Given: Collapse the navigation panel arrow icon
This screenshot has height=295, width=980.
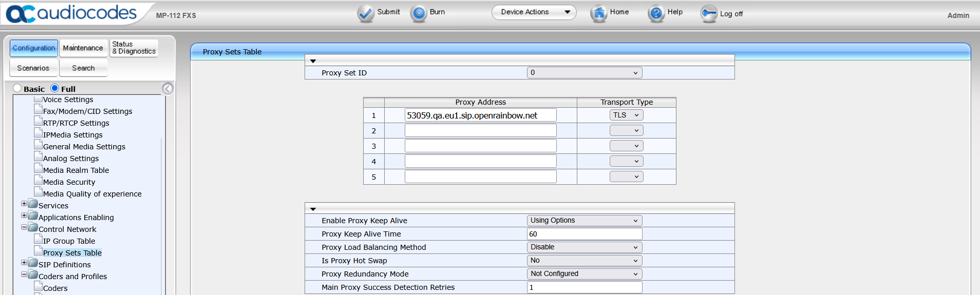Looking at the screenshot, I should point(167,89).
